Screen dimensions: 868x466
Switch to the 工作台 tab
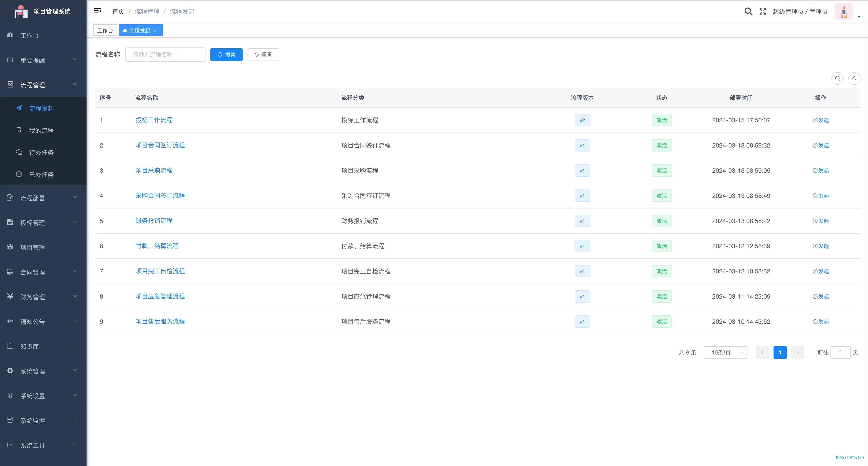click(x=105, y=30)
